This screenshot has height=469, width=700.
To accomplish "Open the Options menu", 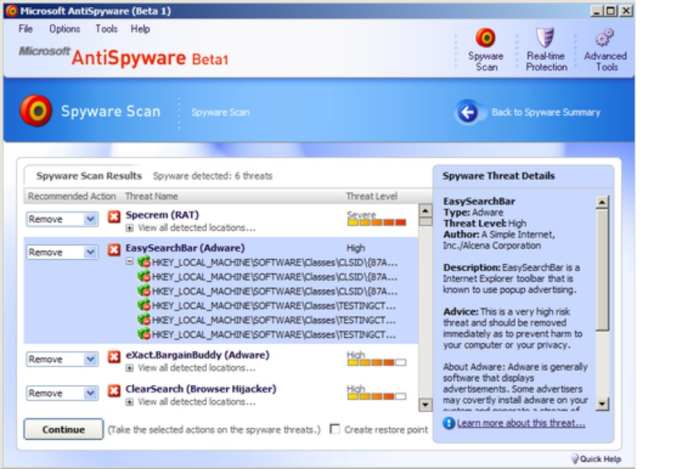I will pyautogui.click(x=65, y=29).
